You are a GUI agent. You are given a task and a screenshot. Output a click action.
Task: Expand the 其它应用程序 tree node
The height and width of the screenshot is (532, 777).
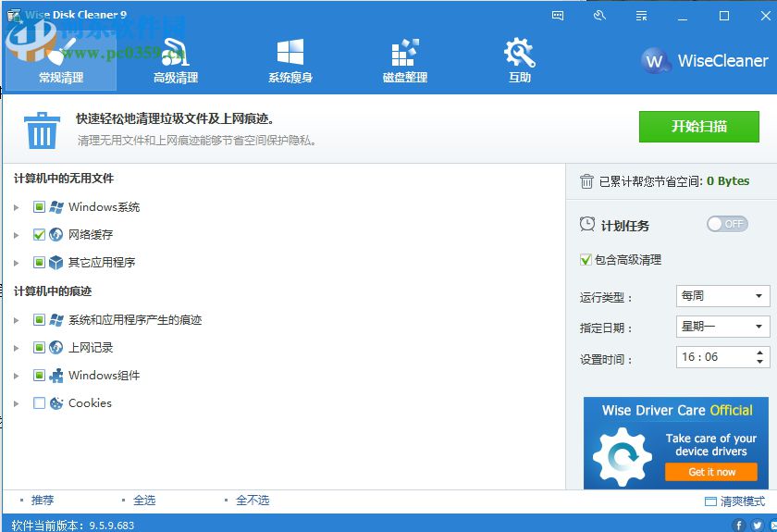coord(17,263)
